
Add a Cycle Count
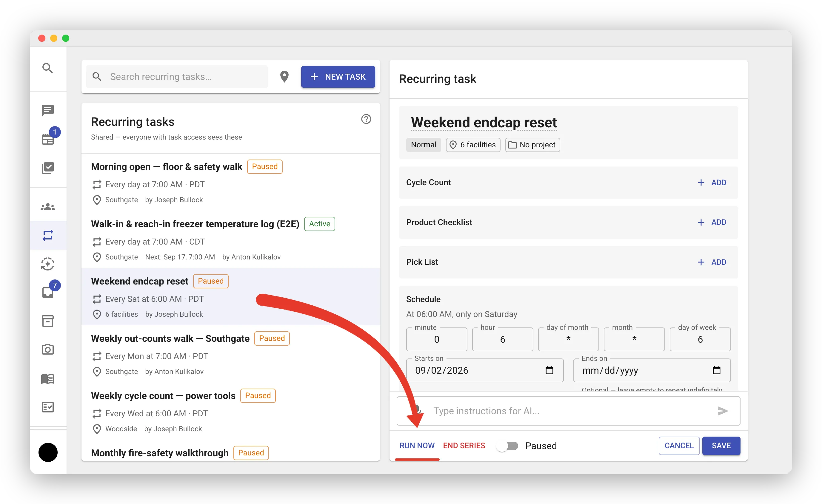coord(712,183)
